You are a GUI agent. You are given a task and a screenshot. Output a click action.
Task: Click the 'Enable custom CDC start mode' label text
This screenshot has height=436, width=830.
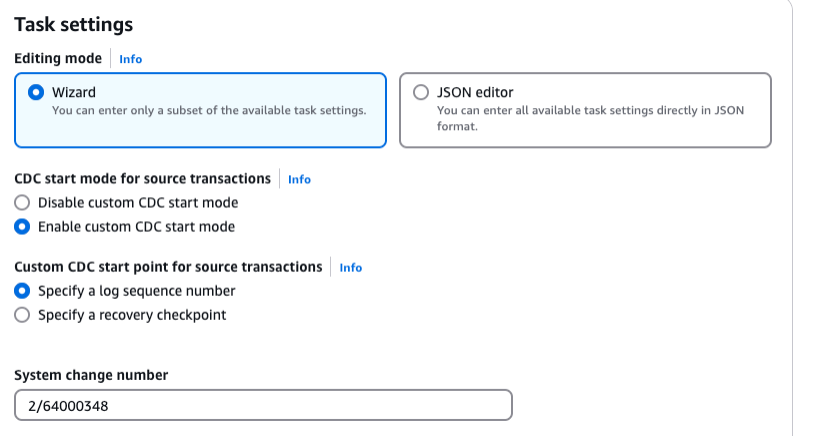click(x=136, y=227)
